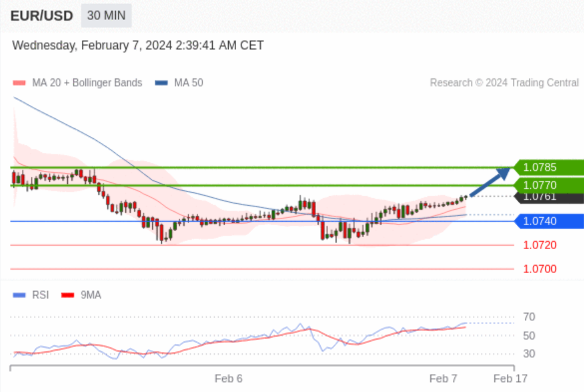584x392 pixels.
Task: Click the Research © 2024 Trading Central credit
Action: (504, 82)
